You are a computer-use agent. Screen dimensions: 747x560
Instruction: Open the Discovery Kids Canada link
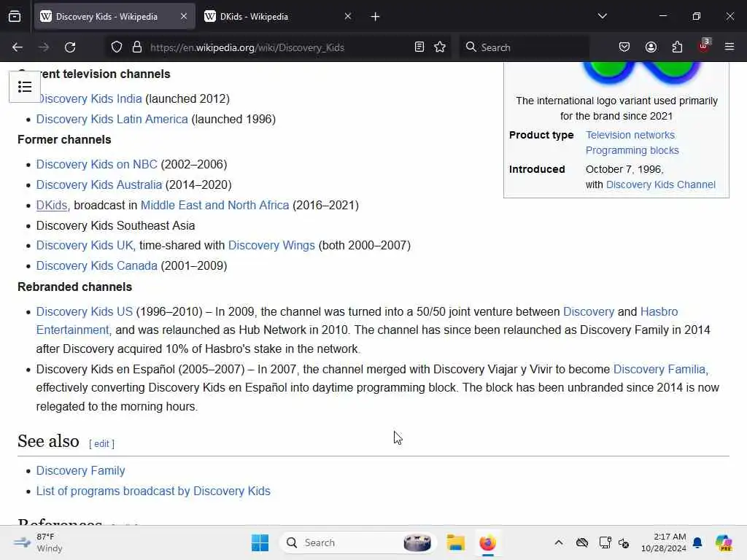(x=97, y=265)
